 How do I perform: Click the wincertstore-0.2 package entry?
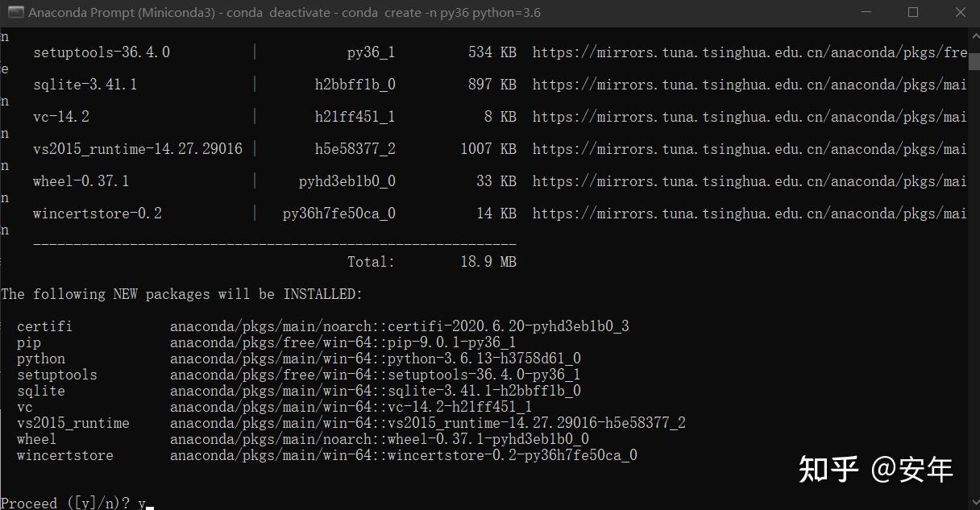(98, 214)
